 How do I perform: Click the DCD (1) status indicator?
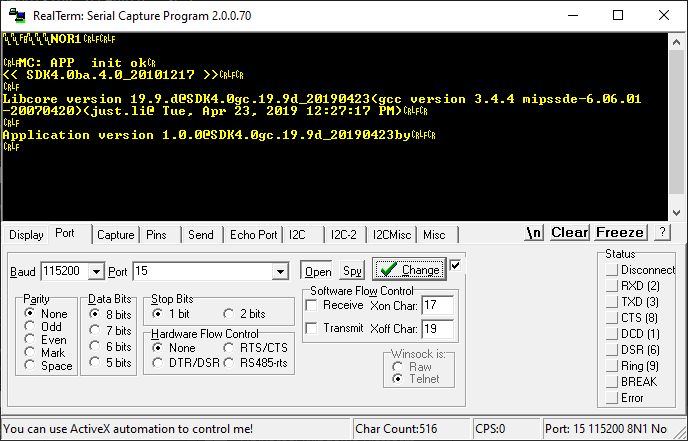612,334
